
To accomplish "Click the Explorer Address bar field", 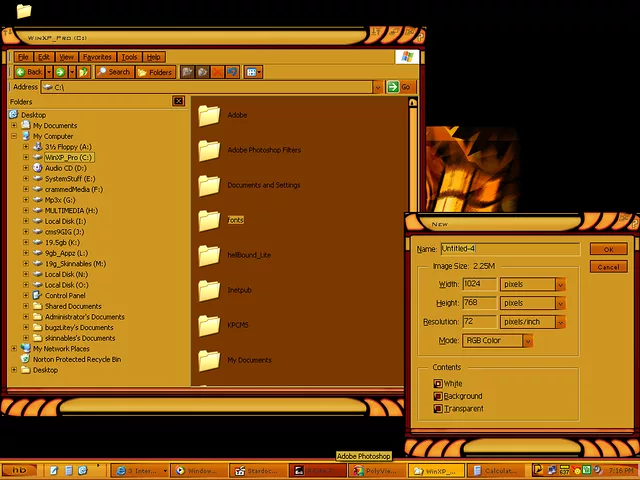I will click(207, 87).
